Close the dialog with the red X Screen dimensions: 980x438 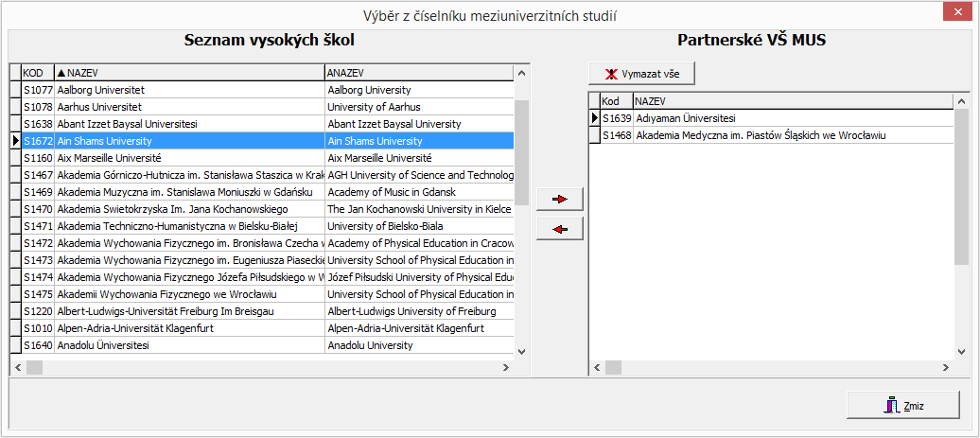tap(956, 14)
